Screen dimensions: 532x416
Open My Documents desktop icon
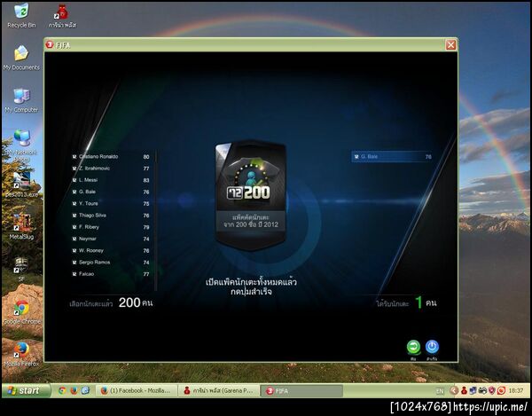pos(21,58)
